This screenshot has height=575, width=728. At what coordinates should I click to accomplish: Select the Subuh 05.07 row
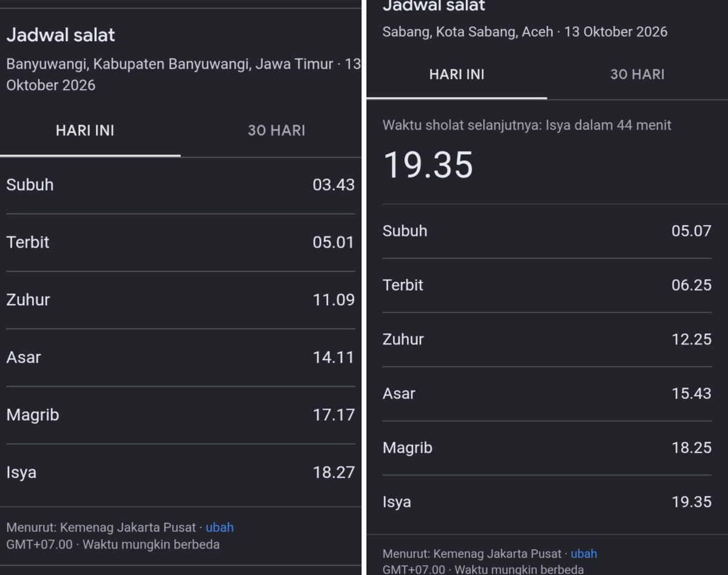click(x=547, y=231)
